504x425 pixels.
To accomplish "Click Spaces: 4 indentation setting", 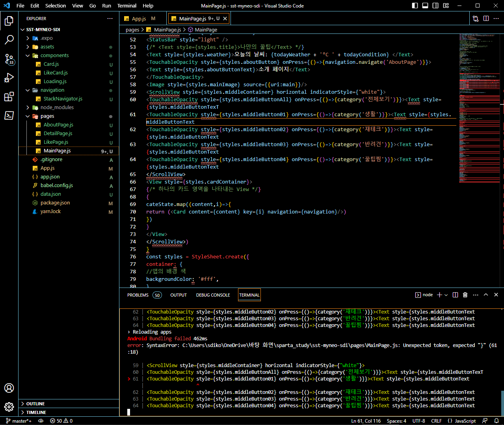I will [396, 421].
